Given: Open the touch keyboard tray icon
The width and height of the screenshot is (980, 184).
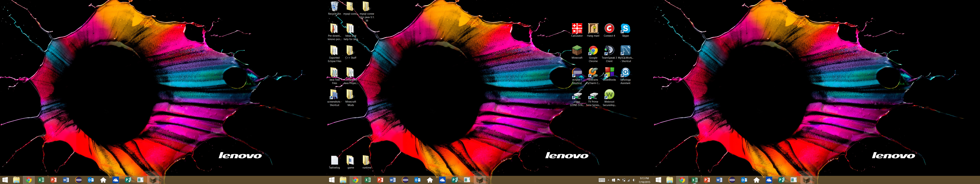Looking at the screenshot, I should [x=601, y=180].
